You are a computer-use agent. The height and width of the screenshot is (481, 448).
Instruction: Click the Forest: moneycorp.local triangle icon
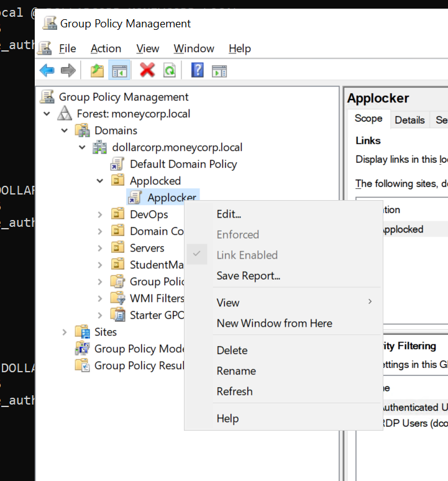pos(65,114)
